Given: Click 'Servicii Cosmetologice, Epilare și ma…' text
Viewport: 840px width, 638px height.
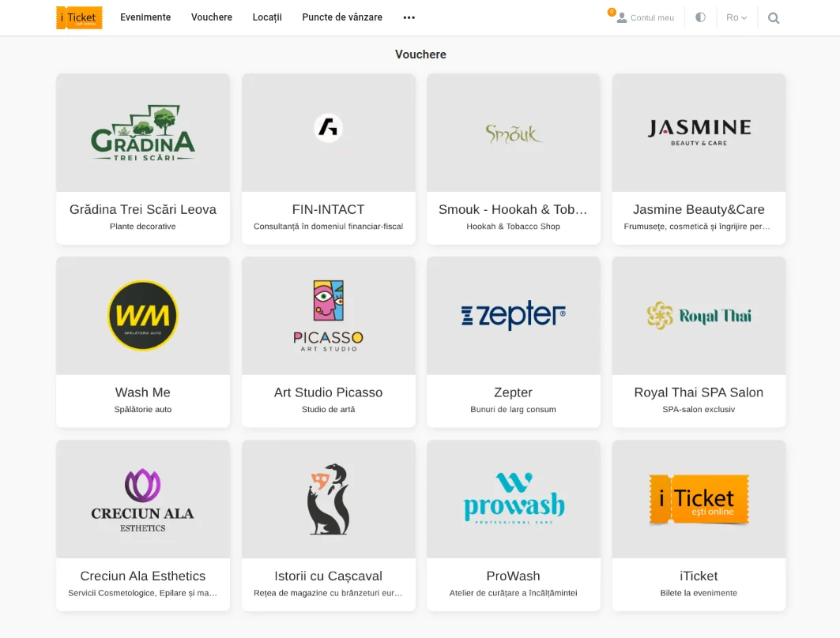Looking at the screenshot, I should [142, 593].
